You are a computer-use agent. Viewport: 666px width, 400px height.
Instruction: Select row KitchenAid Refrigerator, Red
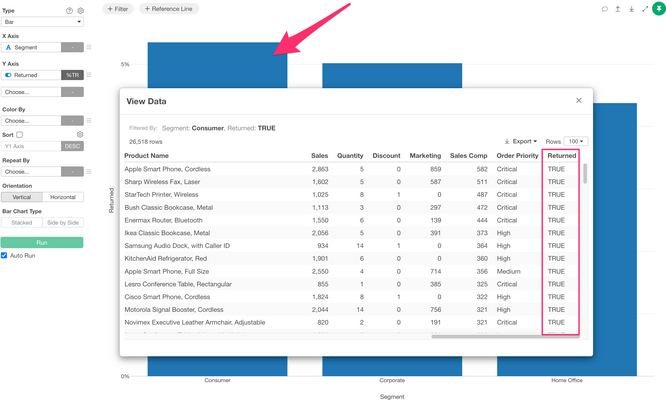pos(352,259)
